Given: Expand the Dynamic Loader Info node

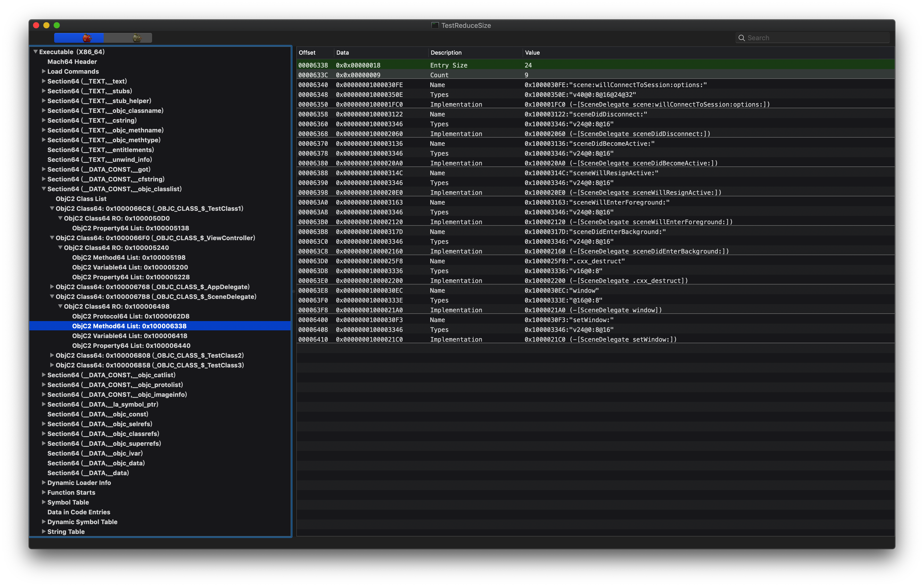Looking at the screenshot, I should [43, 482].
